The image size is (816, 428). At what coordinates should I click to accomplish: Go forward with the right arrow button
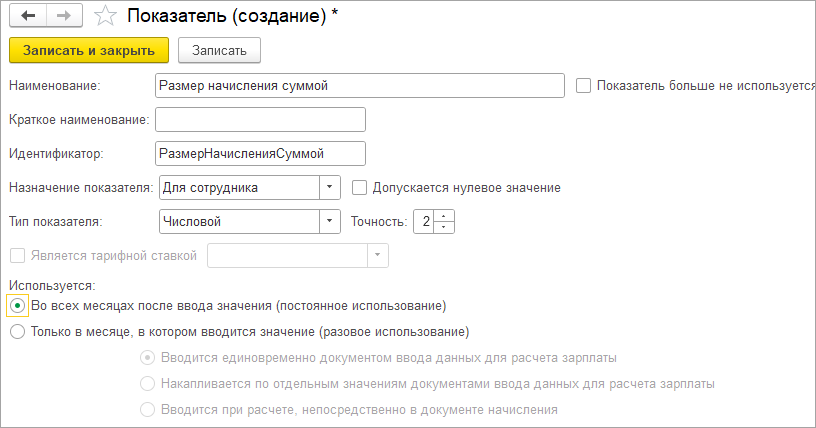[64, 16]
